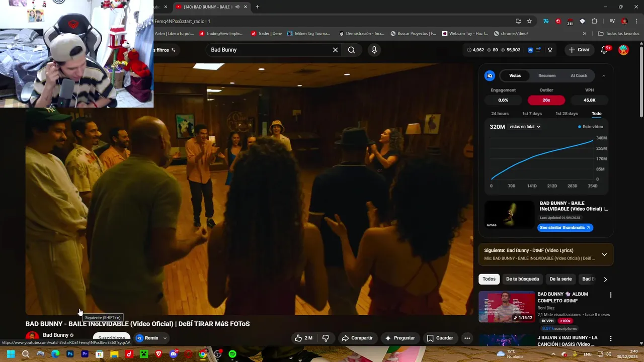644x362 pixels.
Task: Launch Spotify from the taskbar
Action: (232, 354)
